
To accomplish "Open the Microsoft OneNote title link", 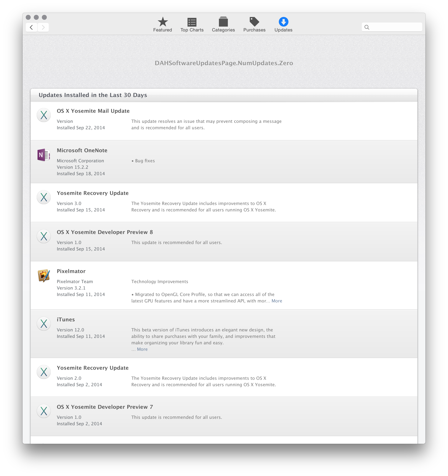I will [82, 150].
